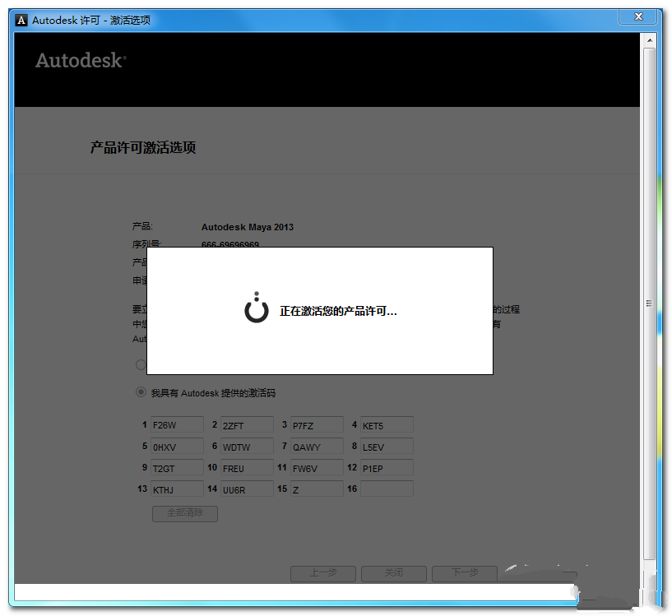672x616 pixels.
Task: Click the Autodesk app icon in title bar
Action: pos(21,20)
